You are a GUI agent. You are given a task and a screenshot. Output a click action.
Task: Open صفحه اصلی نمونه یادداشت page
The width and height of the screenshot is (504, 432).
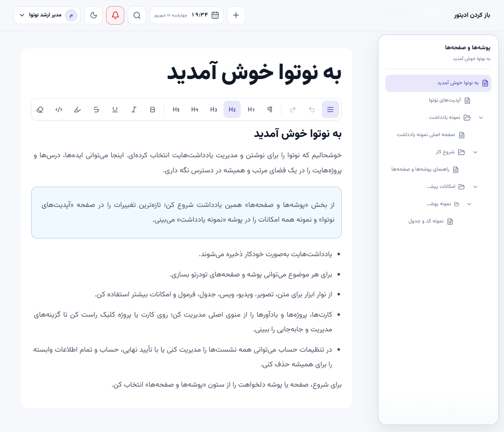[x=425, y=134]
